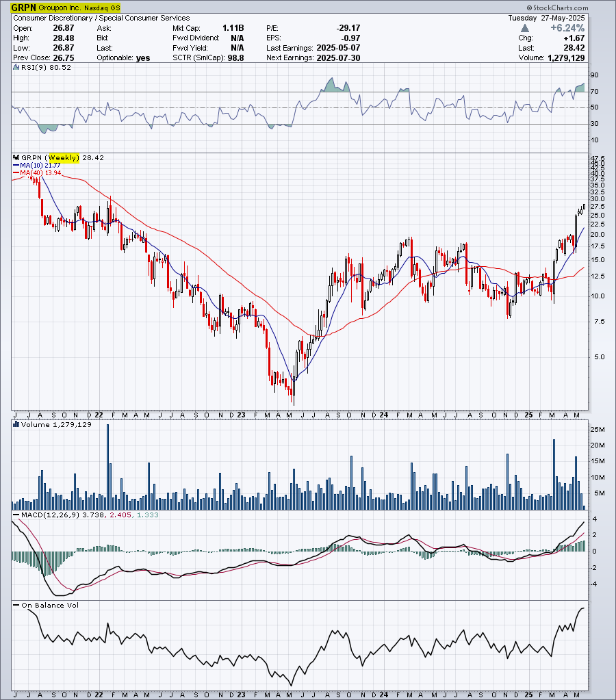
Task: Select the P/E value -29.17
Action: coord(348,28)
